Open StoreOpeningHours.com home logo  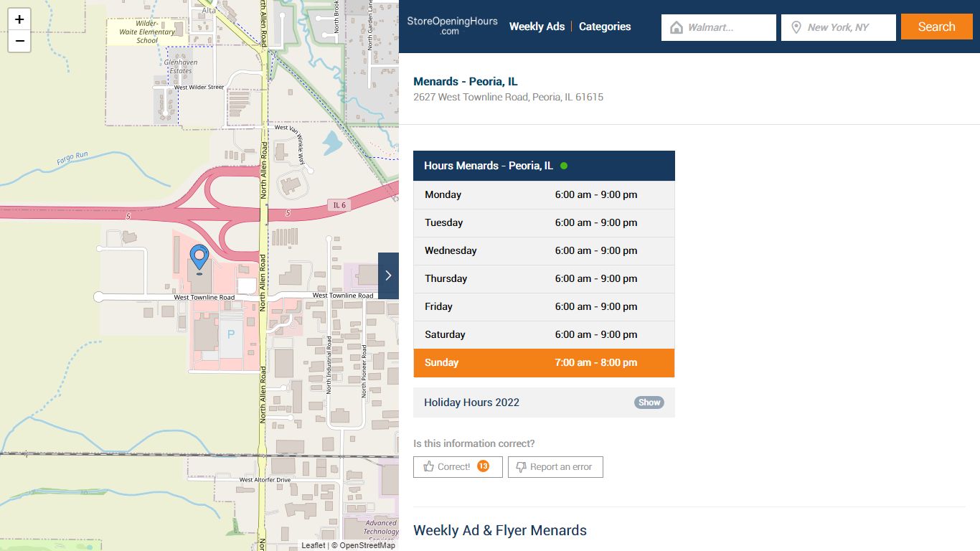tap(452, 26)
